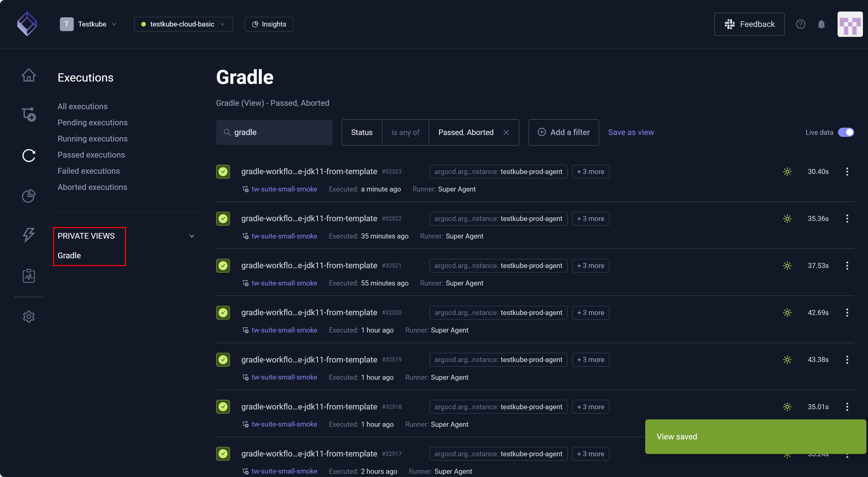Viewport: 868px width, 477px height.
Task: Remove the Passed, Aborted status filter
Action: click(x=506, y=132)
